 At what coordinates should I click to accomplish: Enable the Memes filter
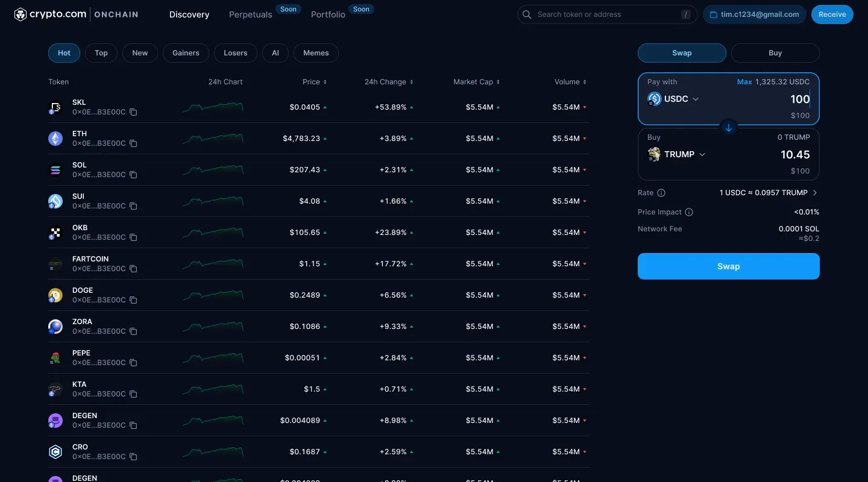[x=316, y=53]
